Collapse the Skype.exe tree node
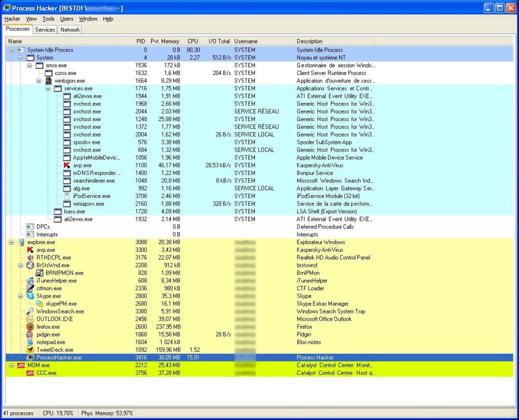519x420 pixels. tap(20, 296)
